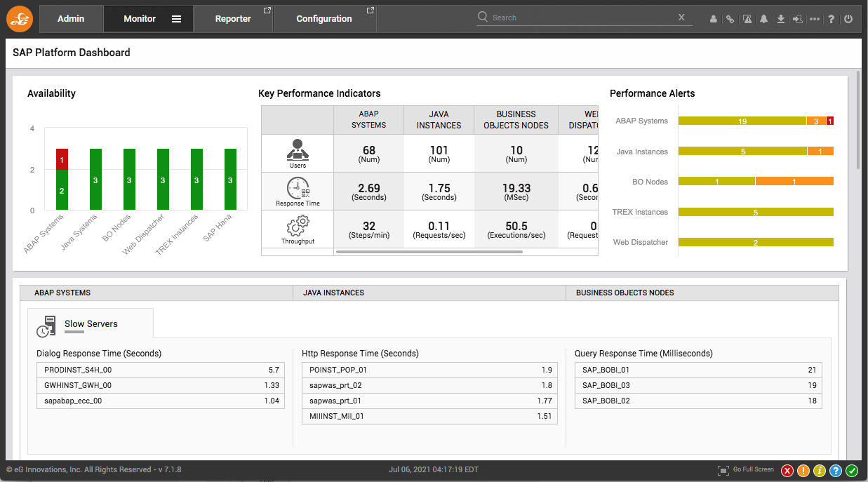Image resolution: width=868 pixels, height=482 pixels.
Task: Click the dashboard vertical scrollbar
Action: 858,119
